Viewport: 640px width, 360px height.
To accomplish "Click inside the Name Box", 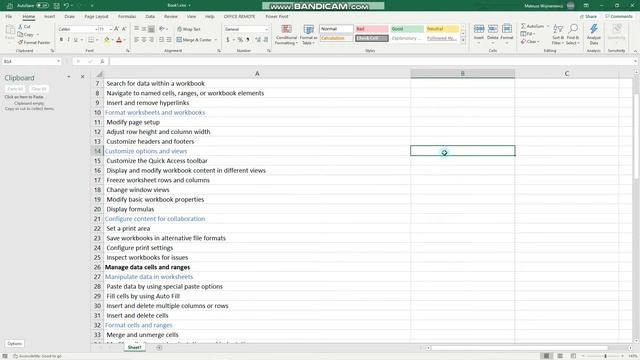I will pyautogui.click(x=30, y=61).
